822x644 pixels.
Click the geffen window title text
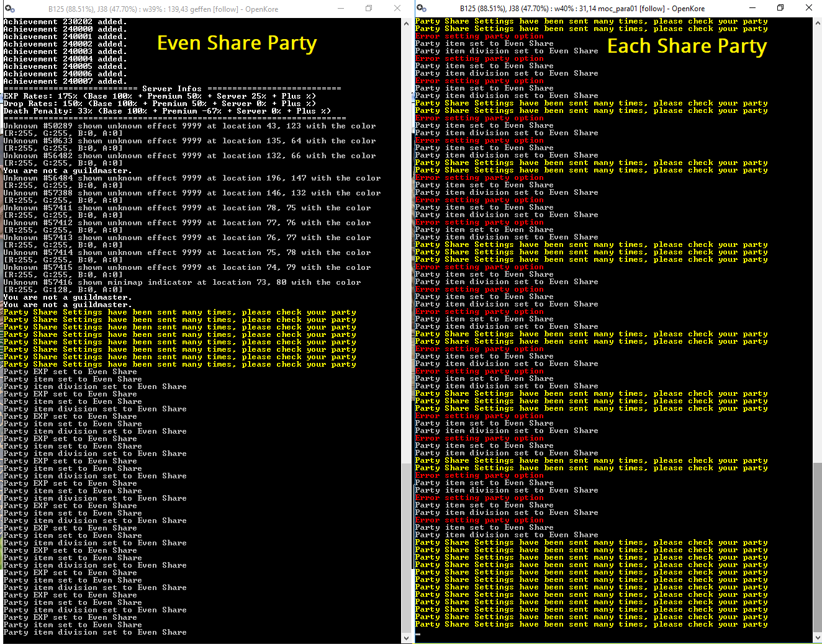[163, 9]
